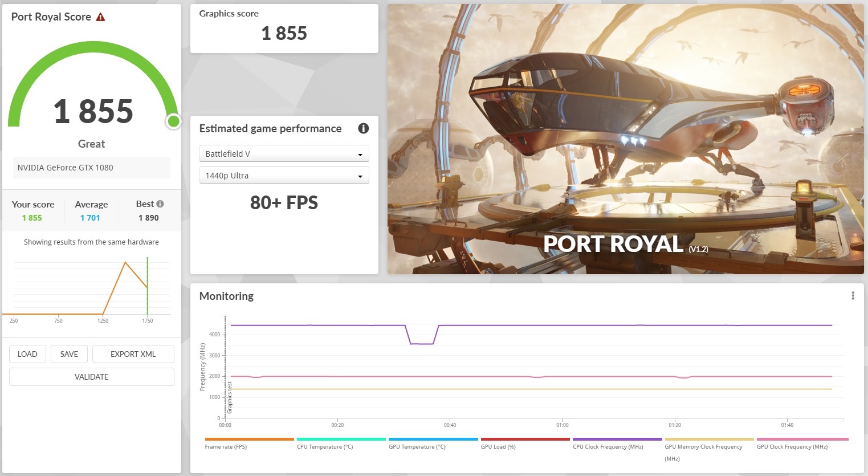Click the Best score value 1 890

coord(149,218)
